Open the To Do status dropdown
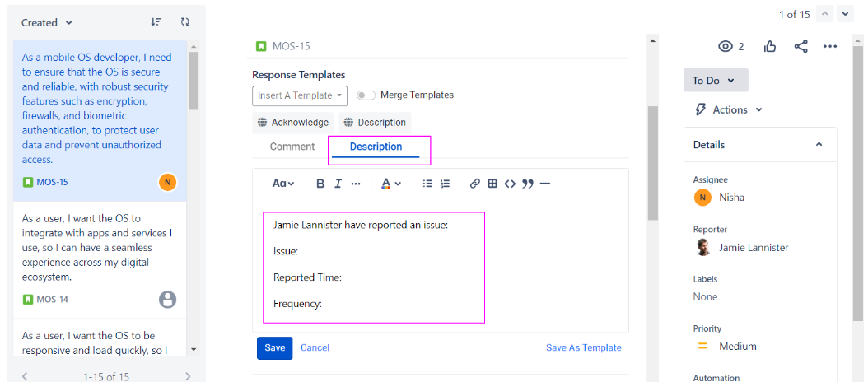The width and height of the screenshot is (868, 382). click(x=715, y=80)
